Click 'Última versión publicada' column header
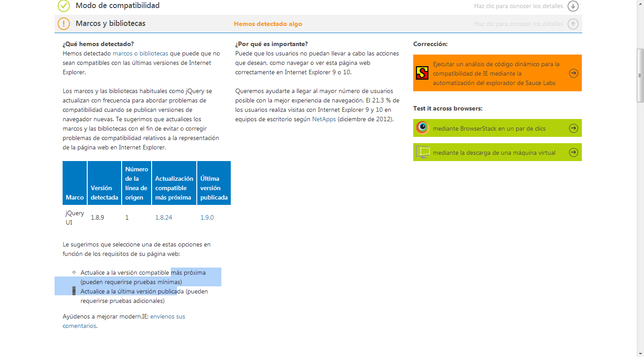This screenshot has height=357, width=644. 214,183
